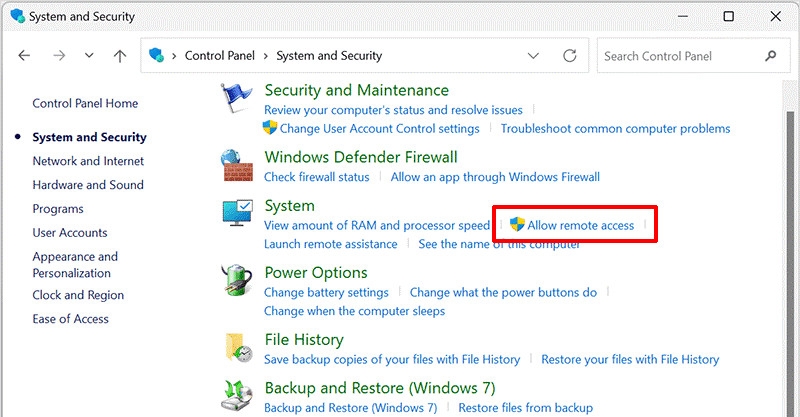Open Programs category
The width and height of the screenshot is (800, 417).
pyautogui.click(x=58, y=209)
